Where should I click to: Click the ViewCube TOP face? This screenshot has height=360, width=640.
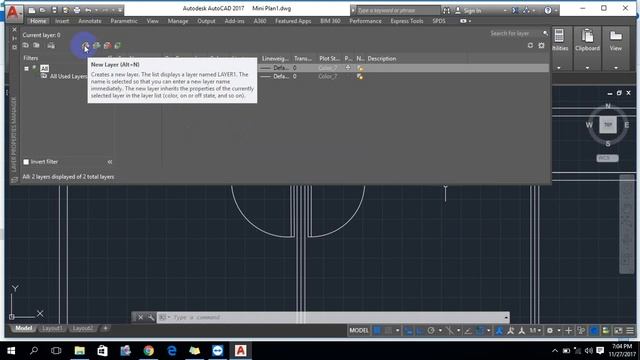[x=608, y=124]
